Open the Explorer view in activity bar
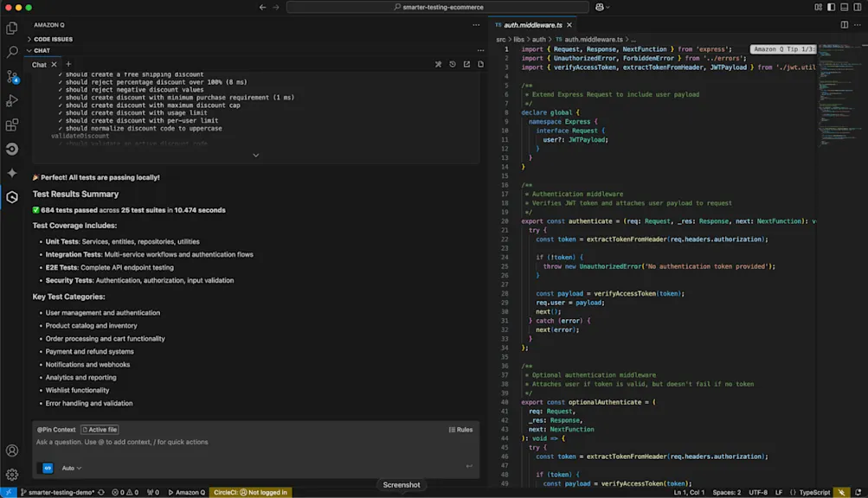This screenshot has height=498, width=868. pos(12,28)
